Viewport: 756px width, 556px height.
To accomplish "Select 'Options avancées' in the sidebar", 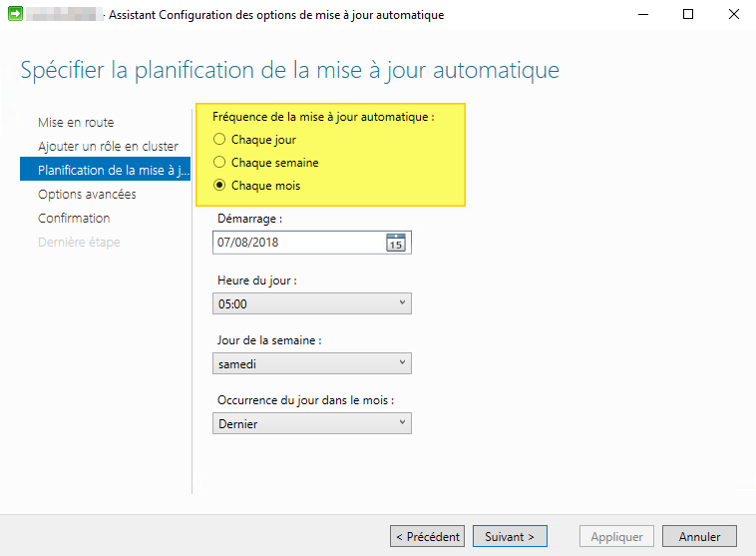I will pyautogui.click(x=87, y=195).
